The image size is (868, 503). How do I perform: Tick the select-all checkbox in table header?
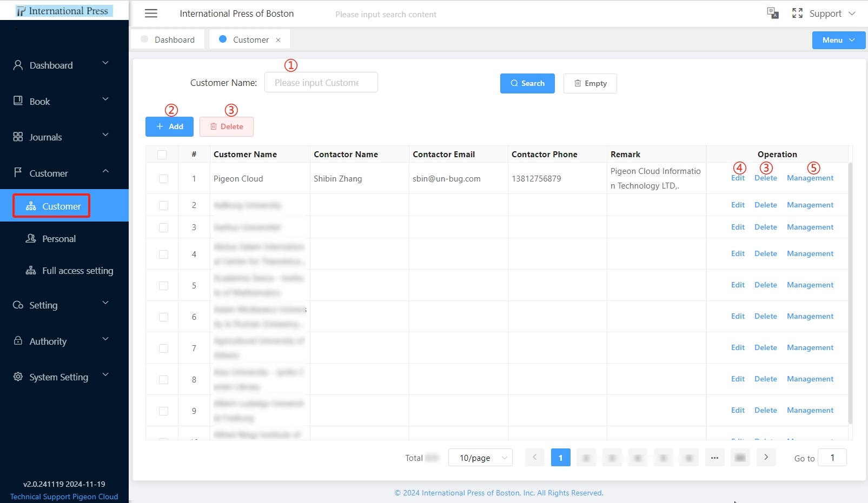point(162,155)
